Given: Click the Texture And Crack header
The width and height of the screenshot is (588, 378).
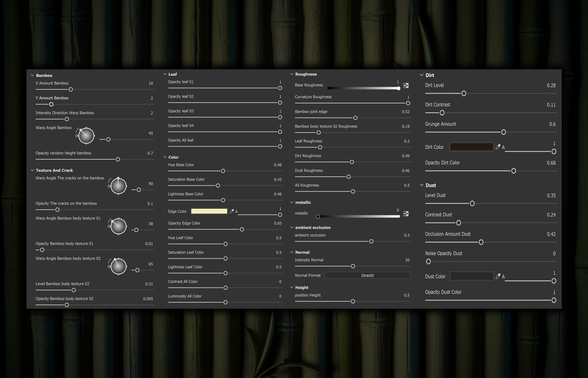Looking at the screenshot, I should (54, 170).
